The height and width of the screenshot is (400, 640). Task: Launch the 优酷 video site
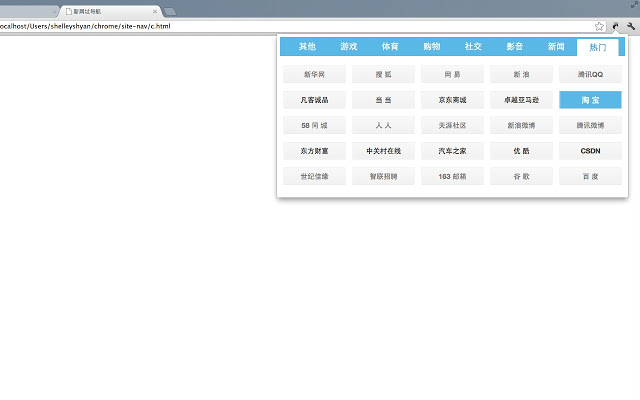pyautogui.click(x=521, y=151)
